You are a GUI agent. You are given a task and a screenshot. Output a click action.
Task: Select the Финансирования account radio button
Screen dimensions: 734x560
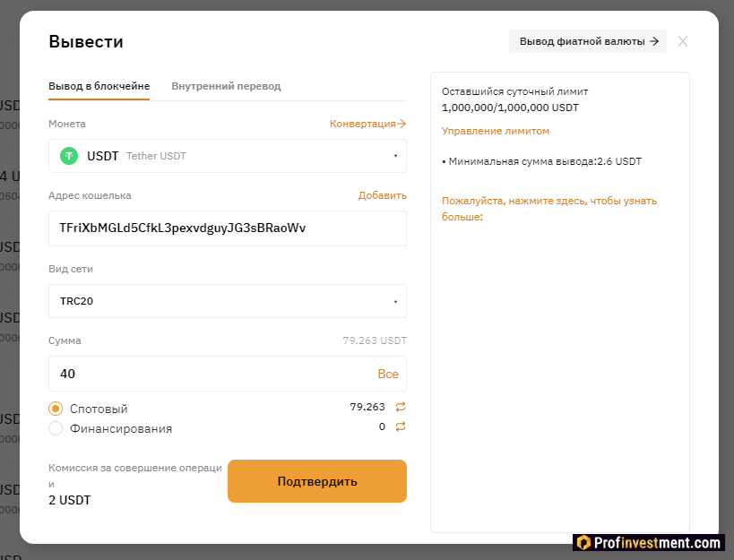tap(55, 427)
